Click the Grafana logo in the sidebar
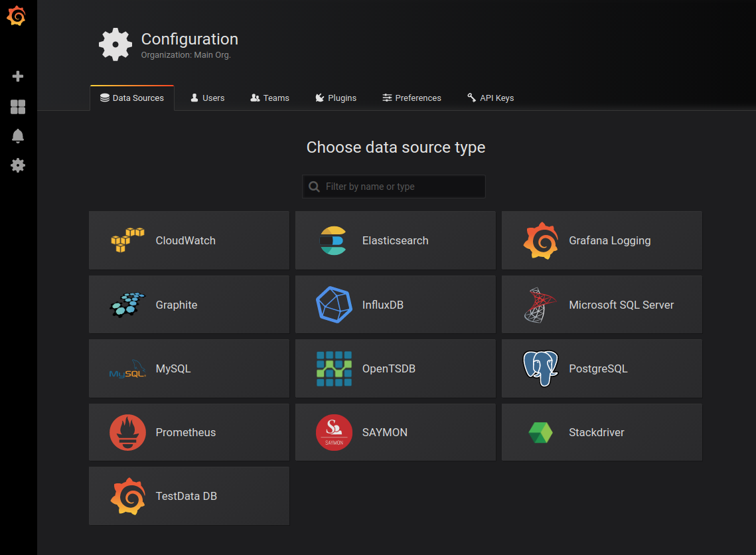 pyautogui.click(x=17, y=15)
